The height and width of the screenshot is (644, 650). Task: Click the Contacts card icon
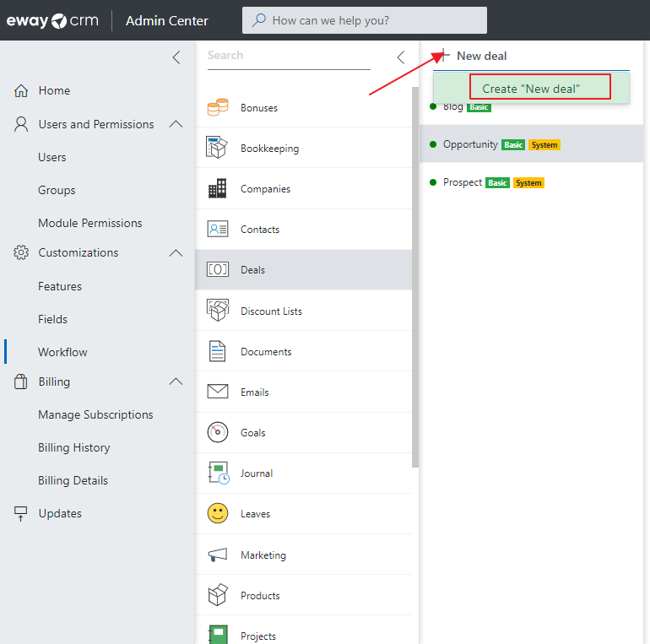pyautogui.click(x=217, y=229)
